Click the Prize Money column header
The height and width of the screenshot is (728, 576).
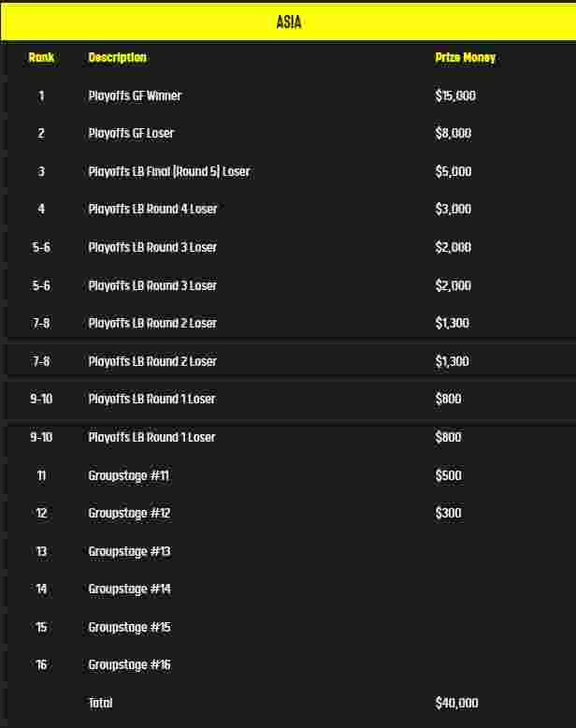pyautogui.click(x=465, y=57)
